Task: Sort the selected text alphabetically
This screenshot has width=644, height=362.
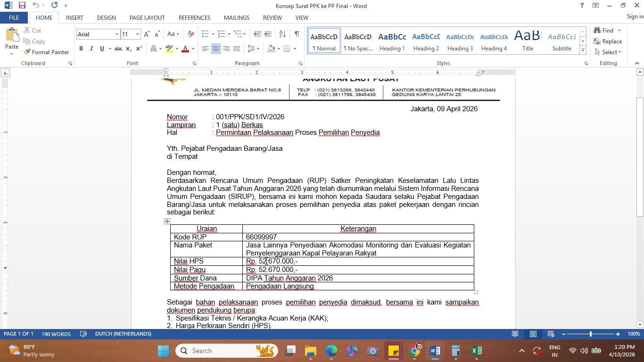Action: pyautogui.click(x=282, y=34)
